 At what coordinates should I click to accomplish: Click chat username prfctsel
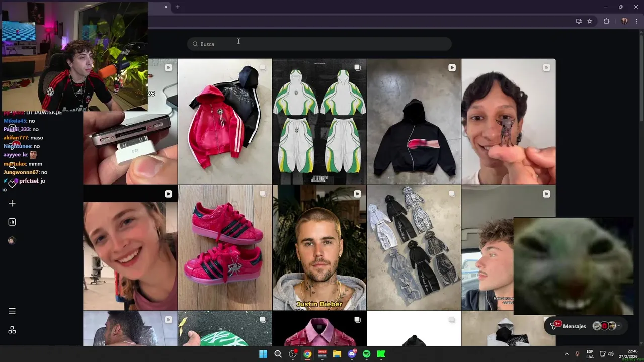pyautogui.click(x=29, y=180)
